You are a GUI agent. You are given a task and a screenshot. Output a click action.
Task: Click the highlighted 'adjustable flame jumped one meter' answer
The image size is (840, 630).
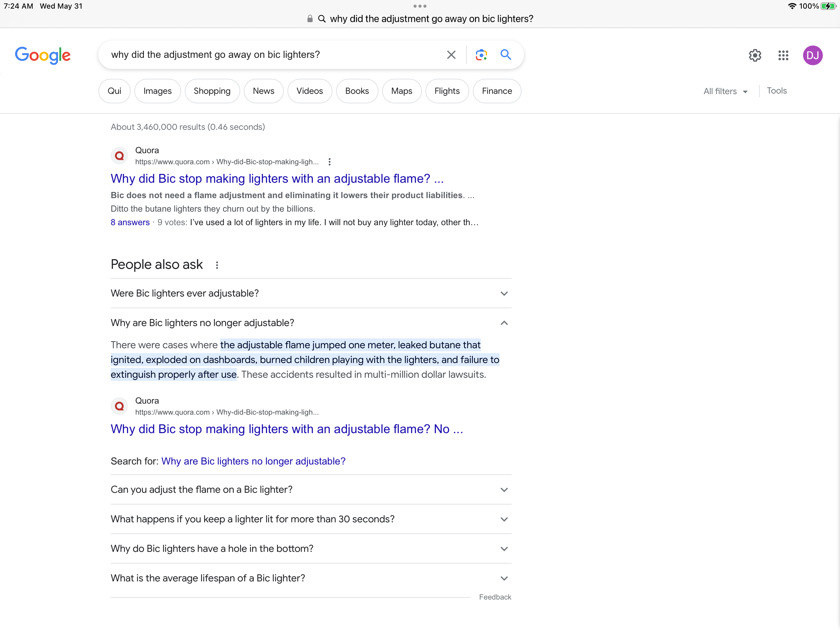pos(305,360)
